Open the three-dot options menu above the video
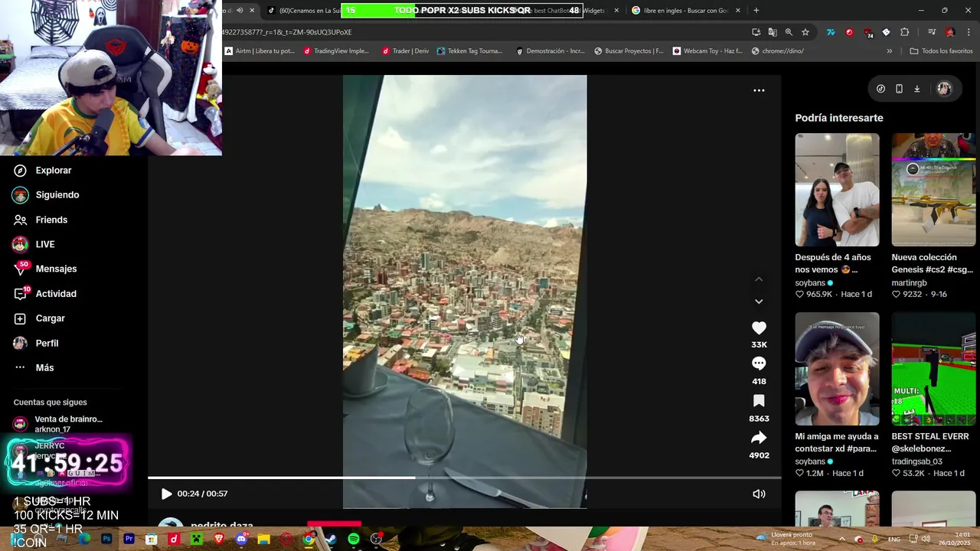This screenshot has width=980, height=551. [x=759, y=90]
